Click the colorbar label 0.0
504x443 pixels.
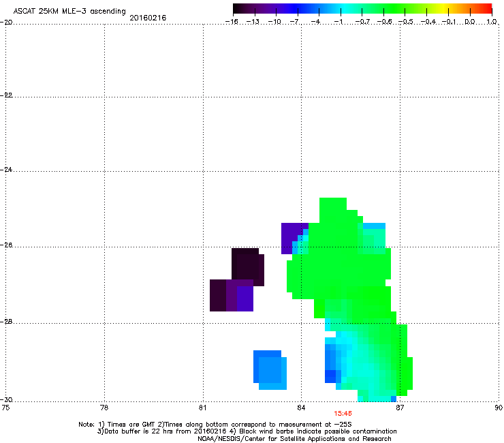coord(470,22)
